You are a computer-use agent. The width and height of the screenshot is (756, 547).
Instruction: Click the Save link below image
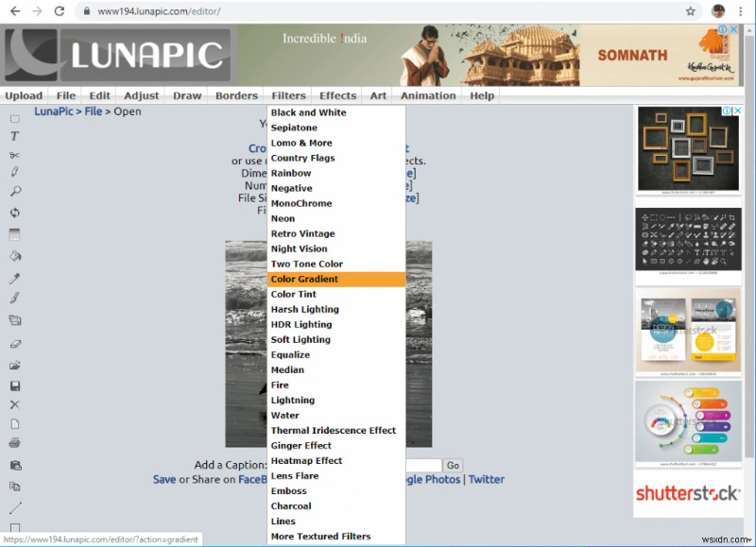(164, 480)
